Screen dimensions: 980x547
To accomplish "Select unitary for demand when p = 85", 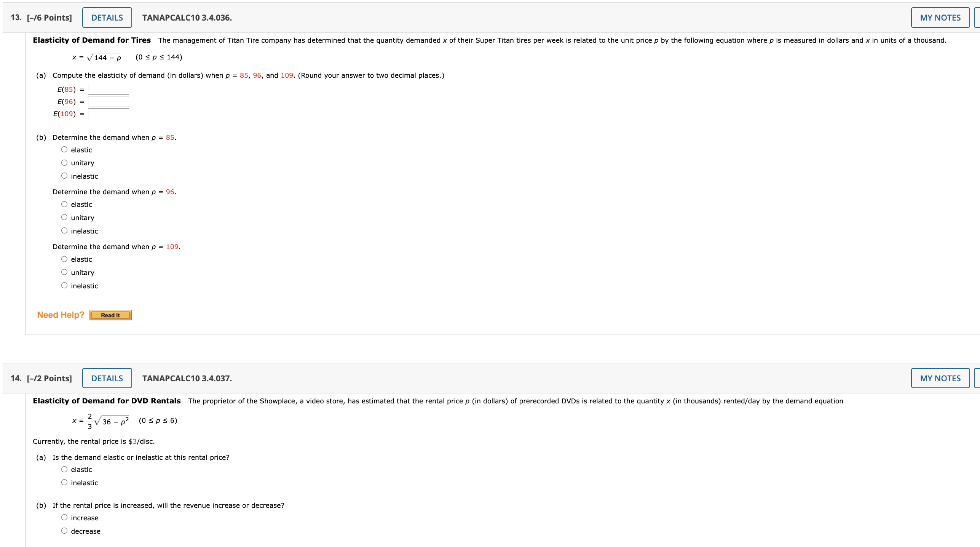I will [64, 162].
